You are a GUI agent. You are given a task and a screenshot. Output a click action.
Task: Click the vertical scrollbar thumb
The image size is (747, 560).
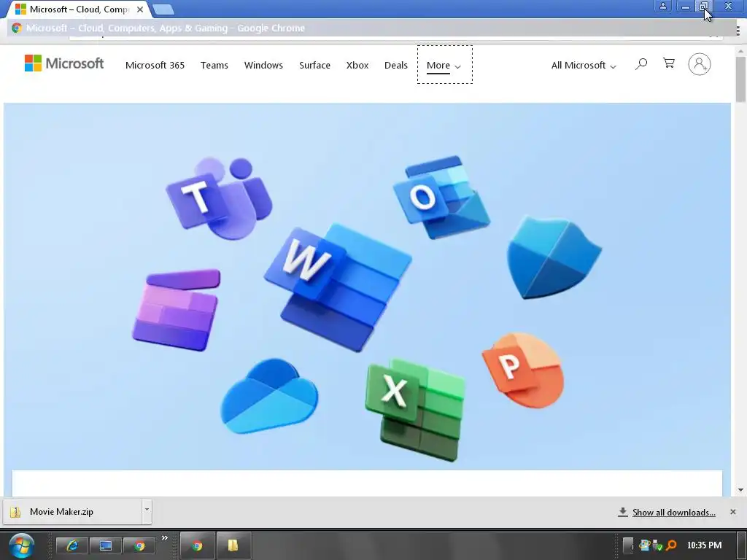[x=740, y=79]
